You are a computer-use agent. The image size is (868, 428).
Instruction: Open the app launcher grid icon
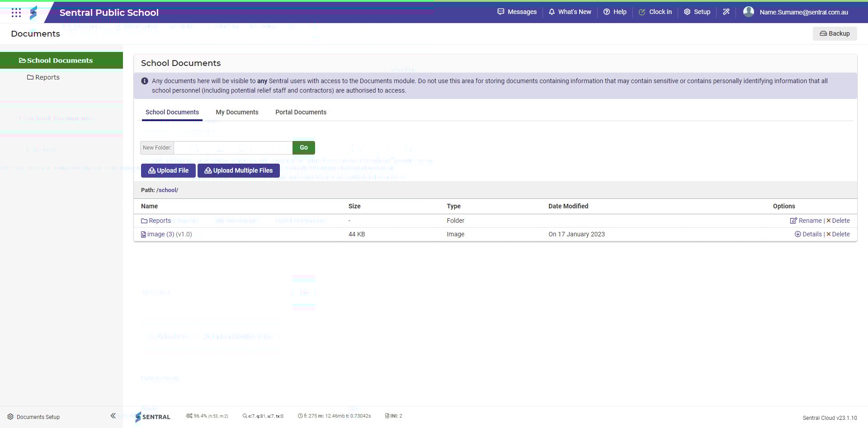pos(16,13)
